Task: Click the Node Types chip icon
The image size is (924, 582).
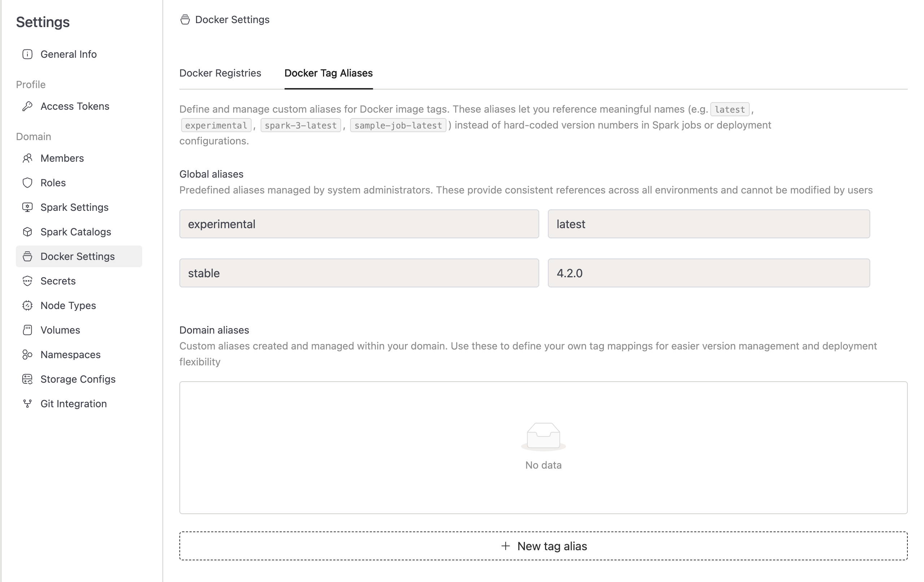Action: point(27,305)
